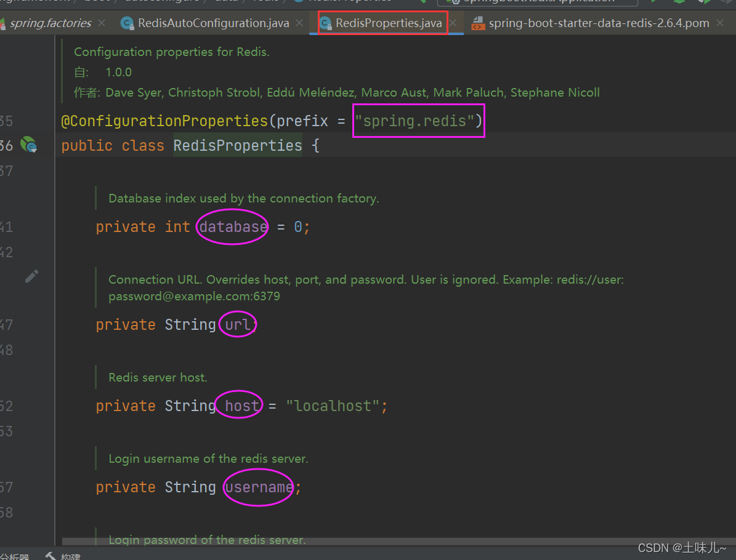Click the version text 1.0.0

118,72
